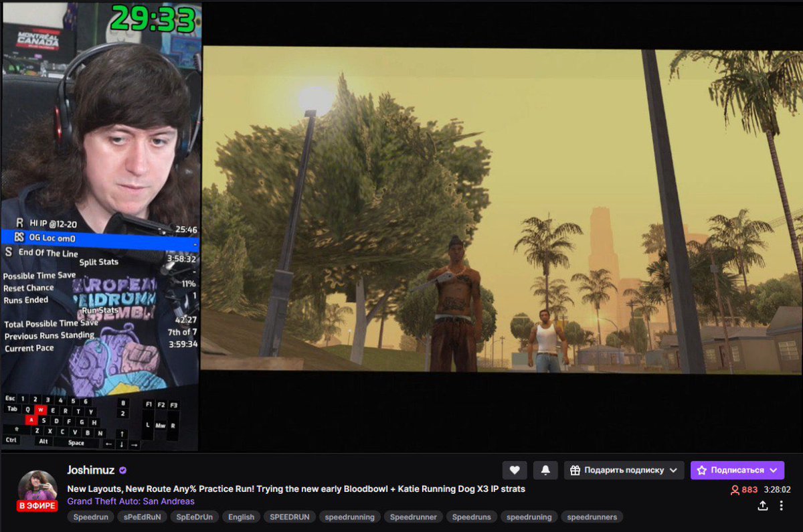Click the streamer avatar with В ЭФИРЕ badge
This screenshot has width=803, height=532.
point(37,491)
